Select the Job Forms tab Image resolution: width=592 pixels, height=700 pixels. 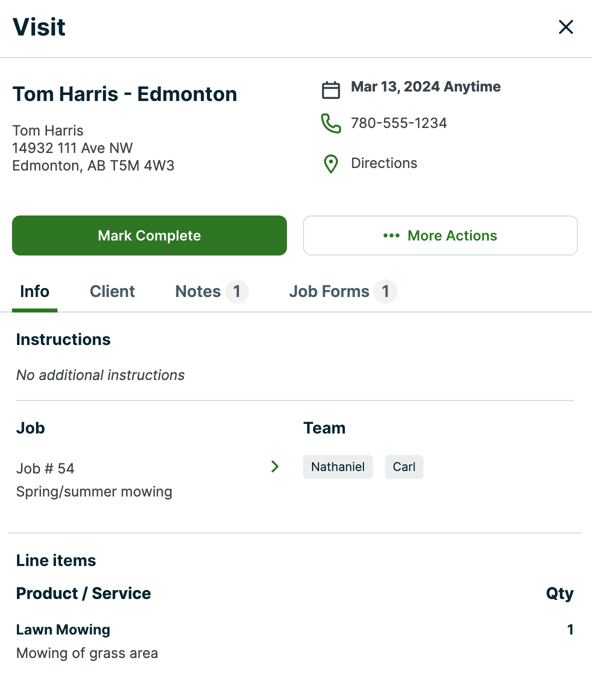329,291
